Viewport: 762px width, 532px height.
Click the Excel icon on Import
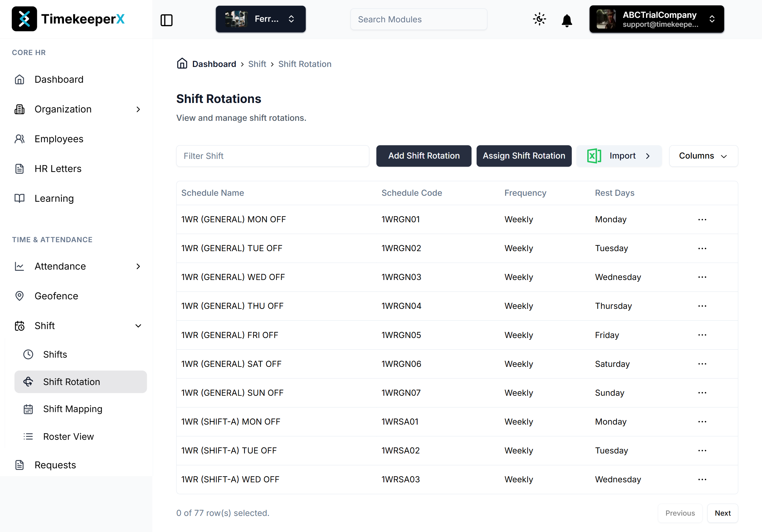click(x=594, y=156)
